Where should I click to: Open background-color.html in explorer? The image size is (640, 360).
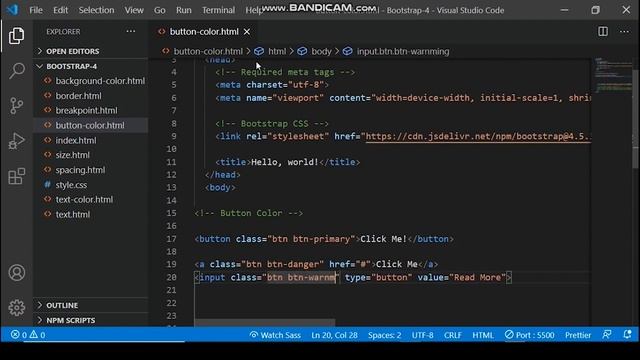(x=91, y=81)
